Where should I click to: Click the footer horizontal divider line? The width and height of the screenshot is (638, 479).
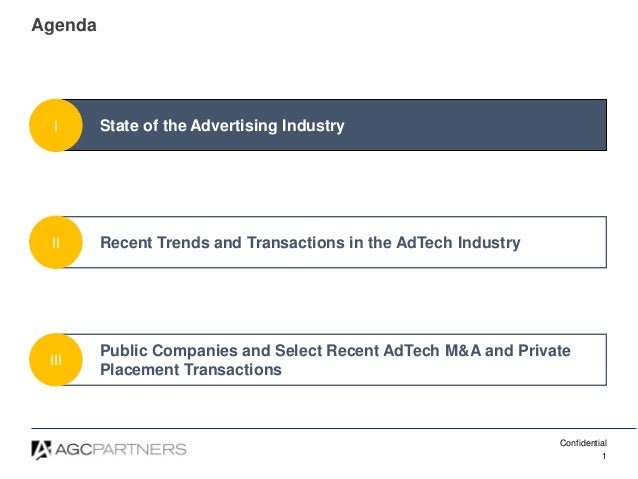(x=334, y=429)
